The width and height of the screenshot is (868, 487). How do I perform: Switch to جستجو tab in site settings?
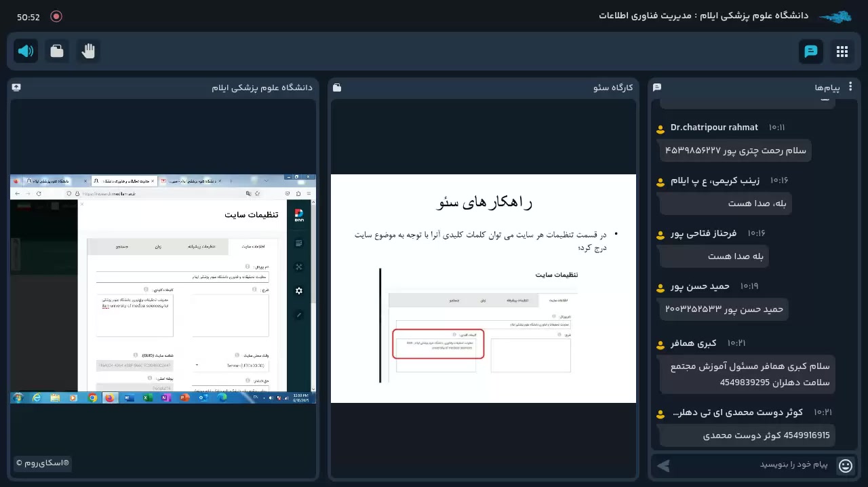tap(122, 246)
